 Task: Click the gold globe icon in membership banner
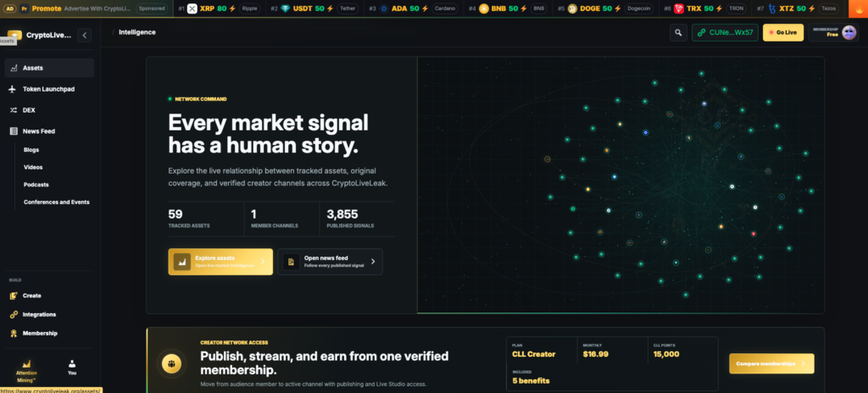(x=172, y=363)
